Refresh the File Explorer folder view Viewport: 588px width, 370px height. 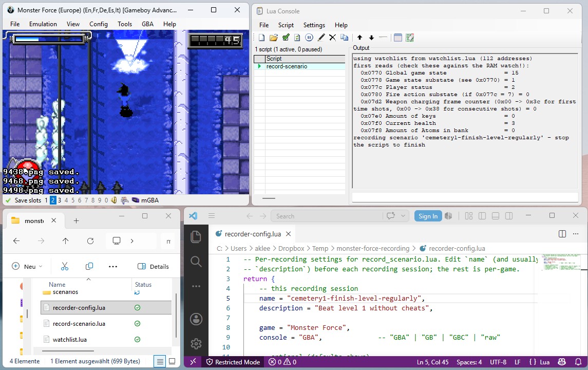click(90, 241)
